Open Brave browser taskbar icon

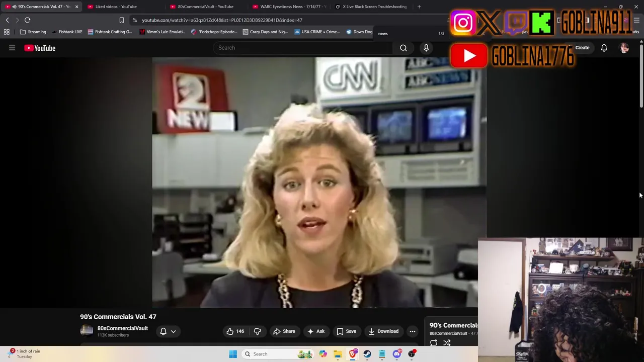[353, 354]
